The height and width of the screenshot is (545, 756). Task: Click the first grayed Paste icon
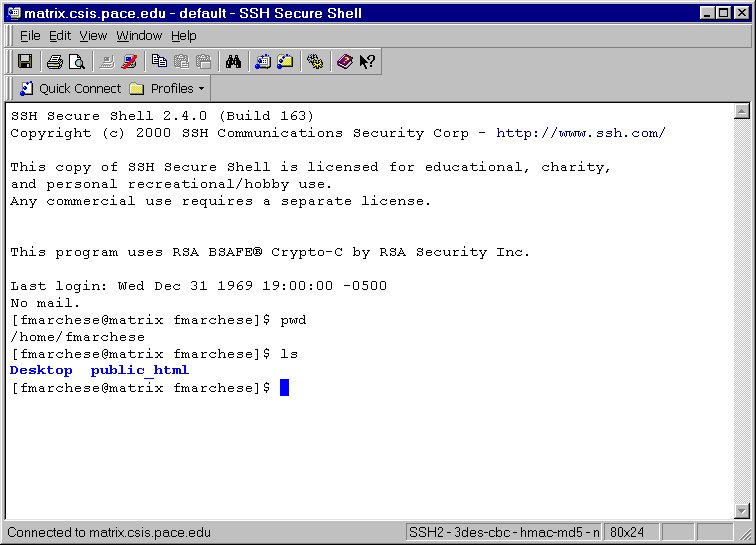click(181, 62)
